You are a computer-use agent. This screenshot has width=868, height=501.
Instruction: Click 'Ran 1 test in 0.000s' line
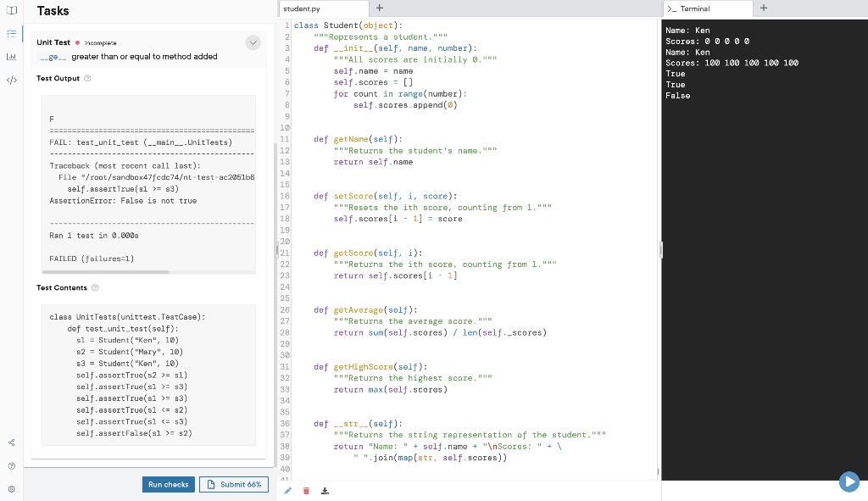tap(94, 236)
